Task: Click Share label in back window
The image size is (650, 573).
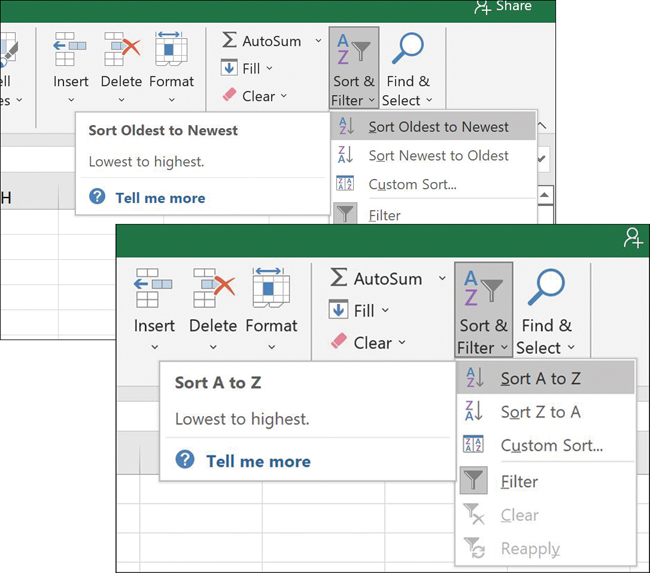Action: coord(514,6)
